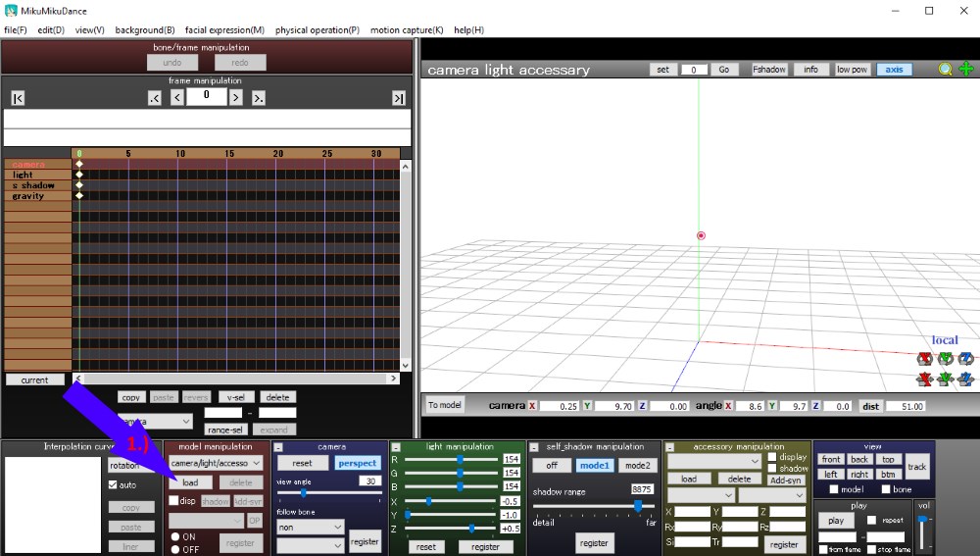The height and width of the screenshot is (556, 980).
Task: Click the Z axis rotate icon
Action: pos(965,358)
